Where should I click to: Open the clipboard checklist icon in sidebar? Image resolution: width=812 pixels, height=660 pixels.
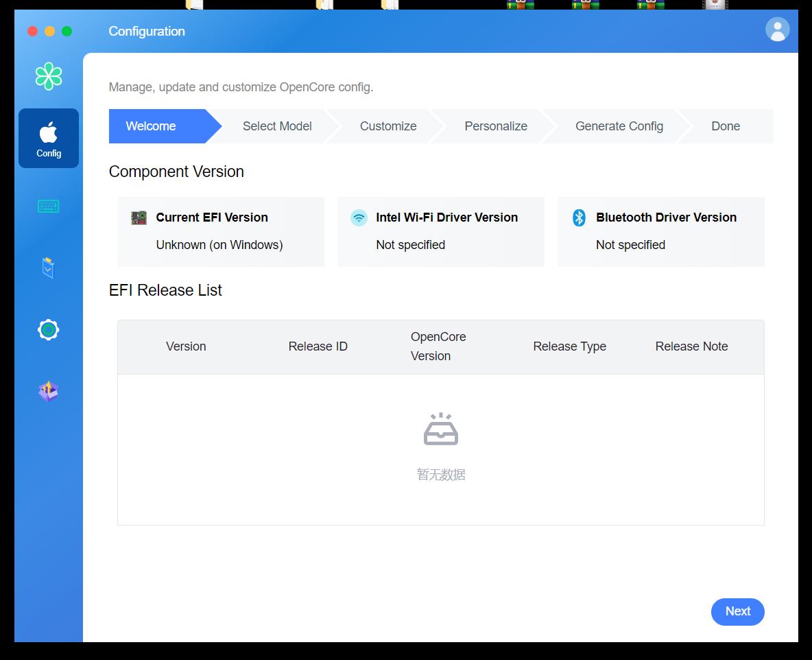pos(48,268)
